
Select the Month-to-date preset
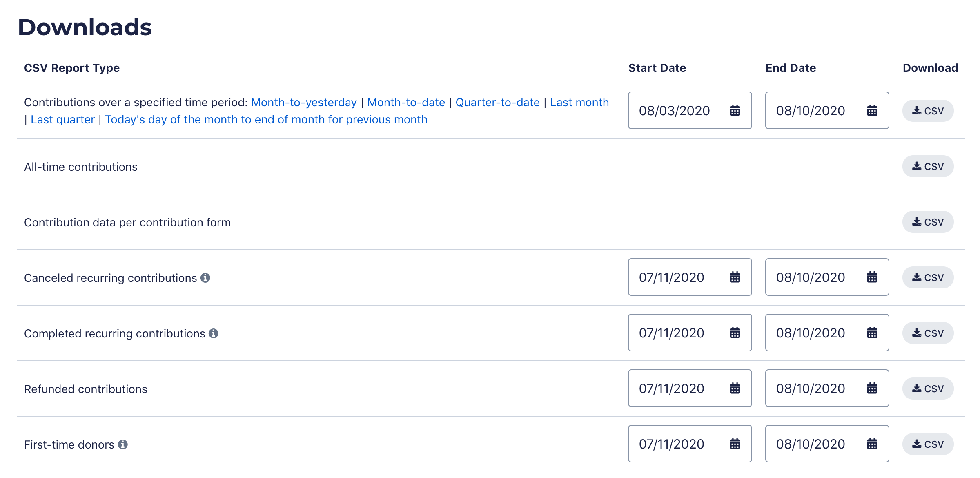pyautogui.click(x=406, y=102)
